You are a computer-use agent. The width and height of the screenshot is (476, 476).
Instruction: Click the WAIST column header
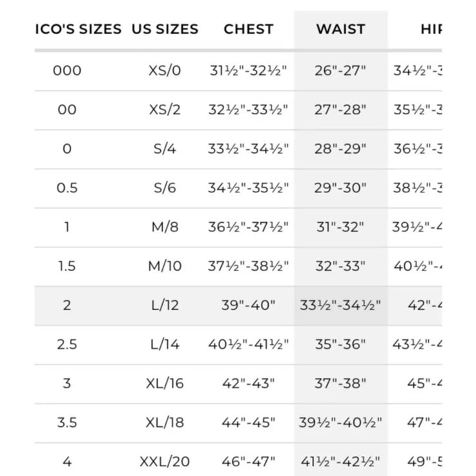click(x=340, y=29)
